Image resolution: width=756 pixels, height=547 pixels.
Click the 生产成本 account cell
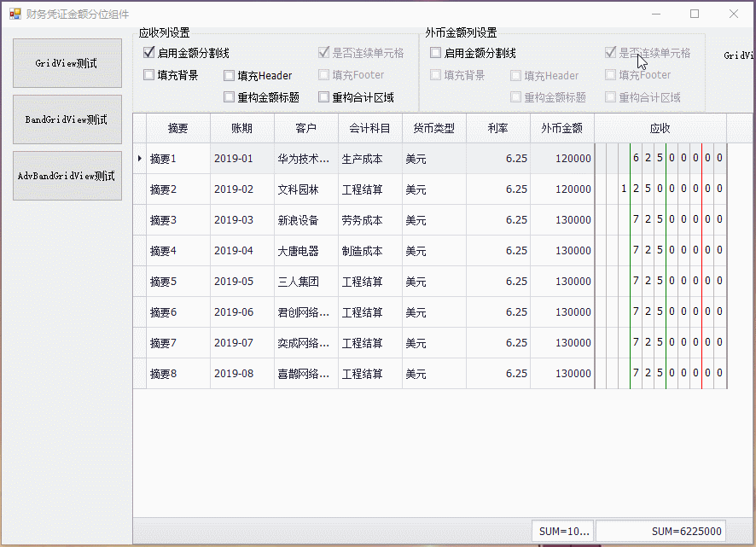pyautogui.click(x=370, y=158)
